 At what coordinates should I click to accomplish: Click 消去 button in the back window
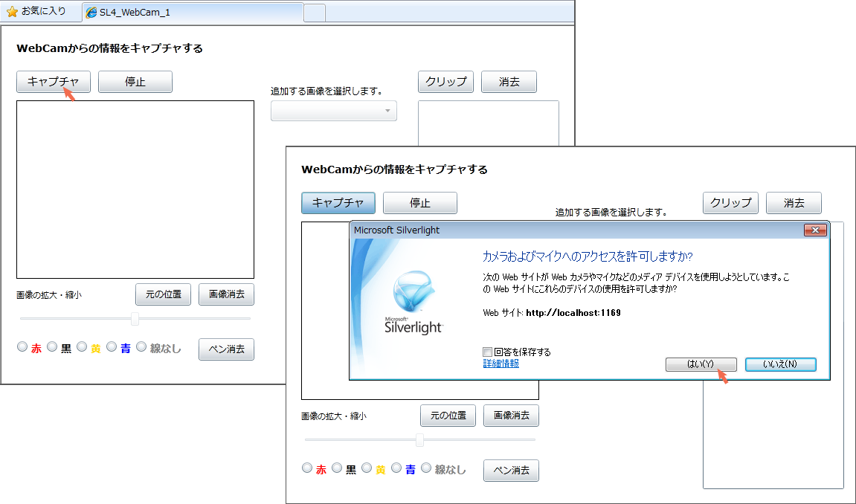click(509, 82)
